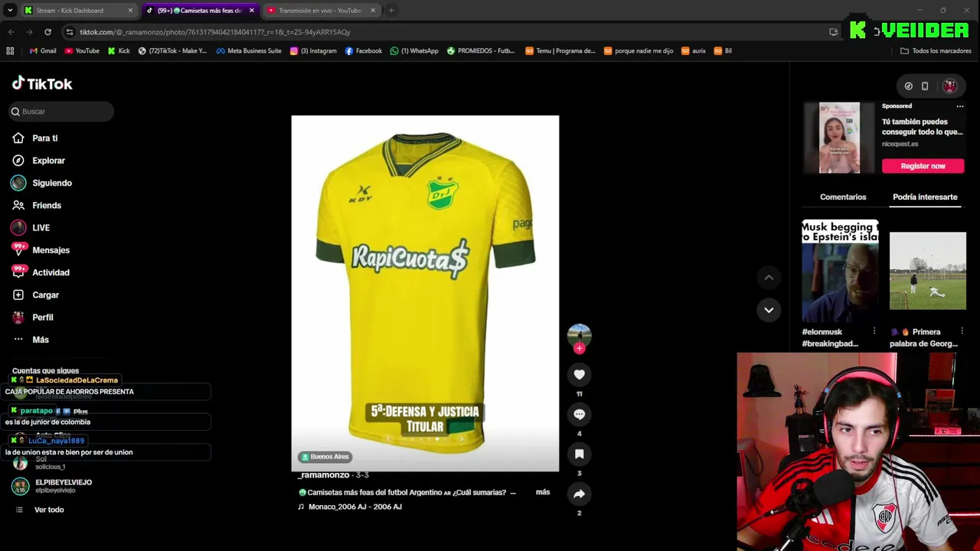Open the YouTube bookmark

[x=82, y=51]
